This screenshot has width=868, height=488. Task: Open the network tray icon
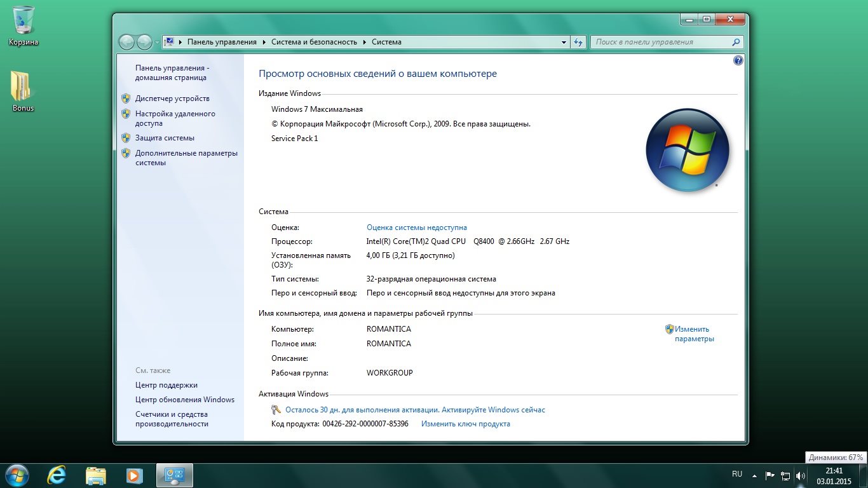coord(785,475)
